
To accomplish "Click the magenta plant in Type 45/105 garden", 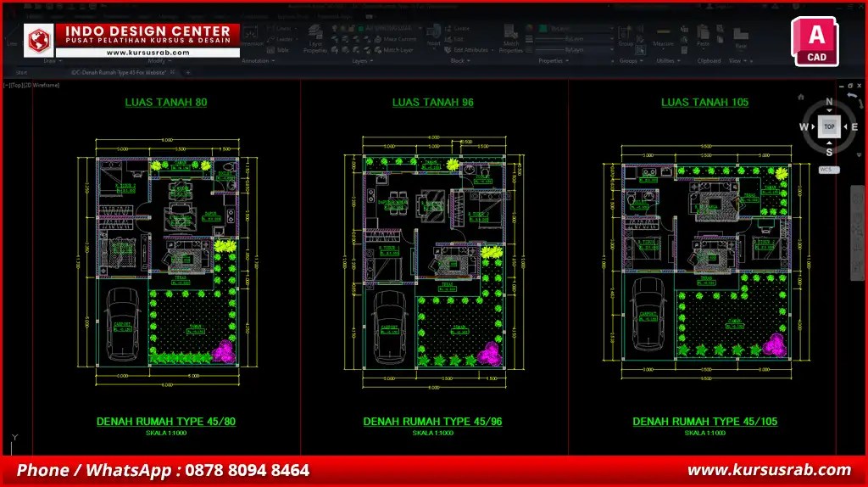I will [x=775, y=344].
